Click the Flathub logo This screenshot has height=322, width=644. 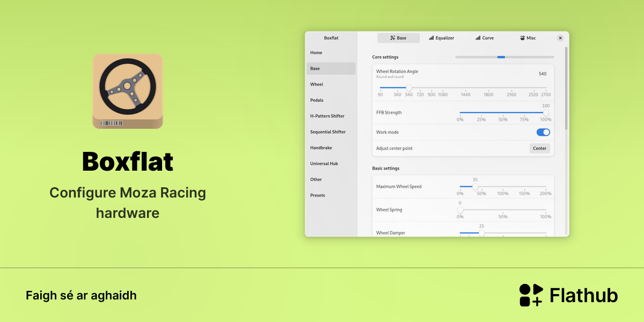pyautogui.click(x=568, y=295)
